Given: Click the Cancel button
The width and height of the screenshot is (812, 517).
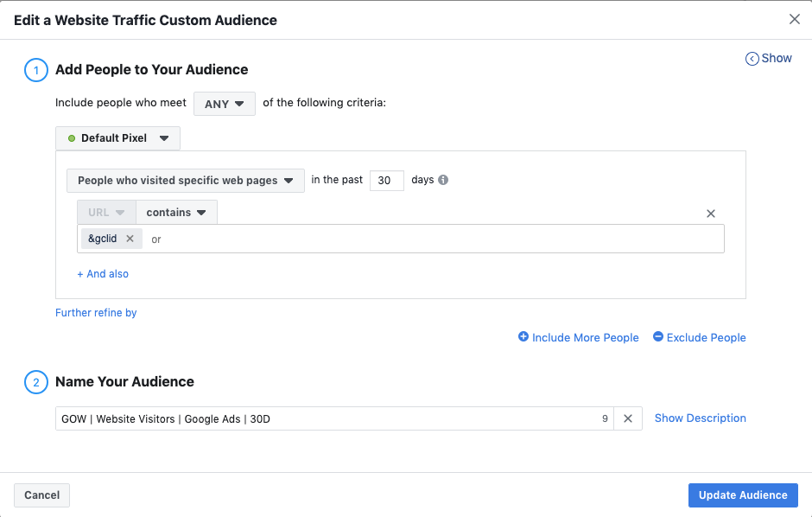Looking at the screenshot, I should pyautogui.click(x=41, y=495).
